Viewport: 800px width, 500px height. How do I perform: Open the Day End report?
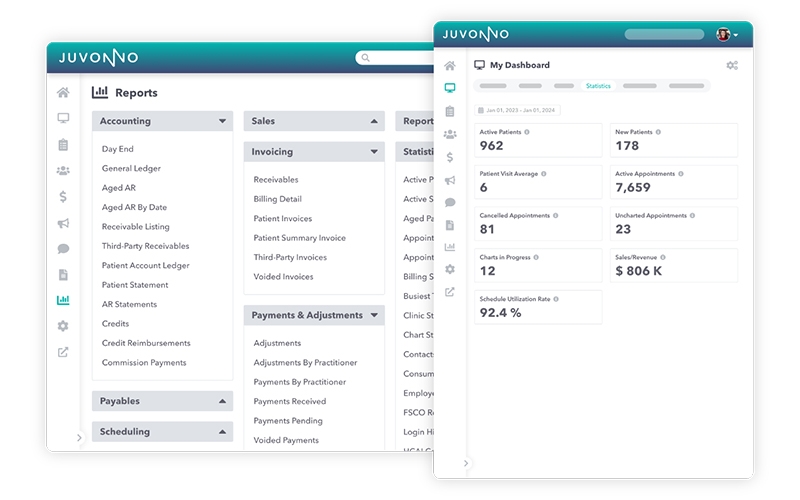click(117, 149)
